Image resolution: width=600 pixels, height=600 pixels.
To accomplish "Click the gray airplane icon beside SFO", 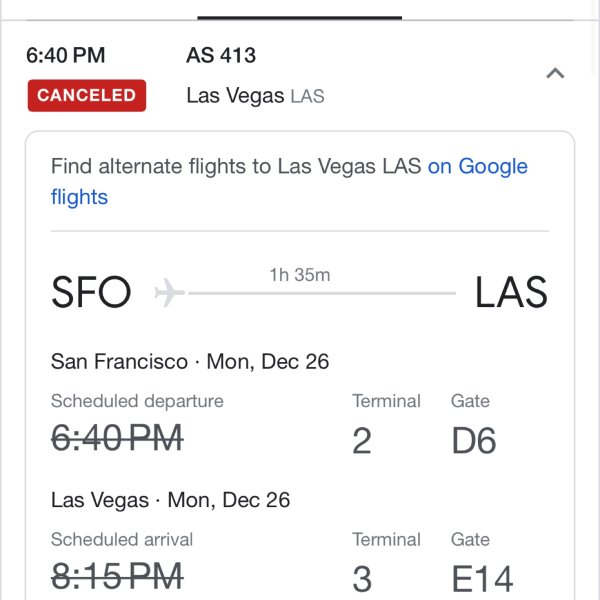I will 170,293.
